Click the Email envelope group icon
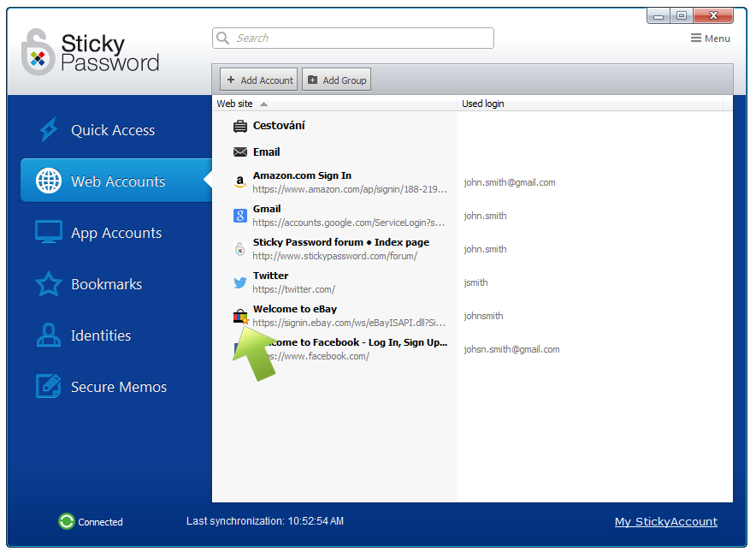The width and height of the screenshot is (756, 558). click(x=240, y=152)
